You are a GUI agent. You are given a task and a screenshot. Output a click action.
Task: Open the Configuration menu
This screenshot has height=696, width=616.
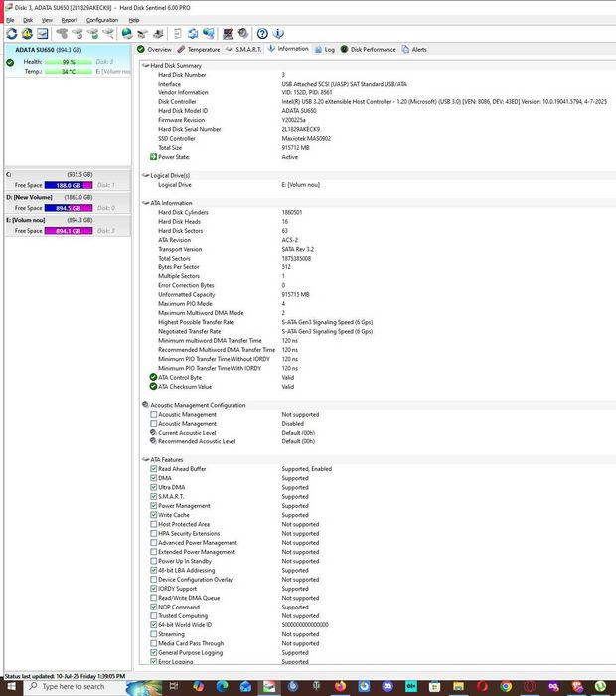click(102, 20)
